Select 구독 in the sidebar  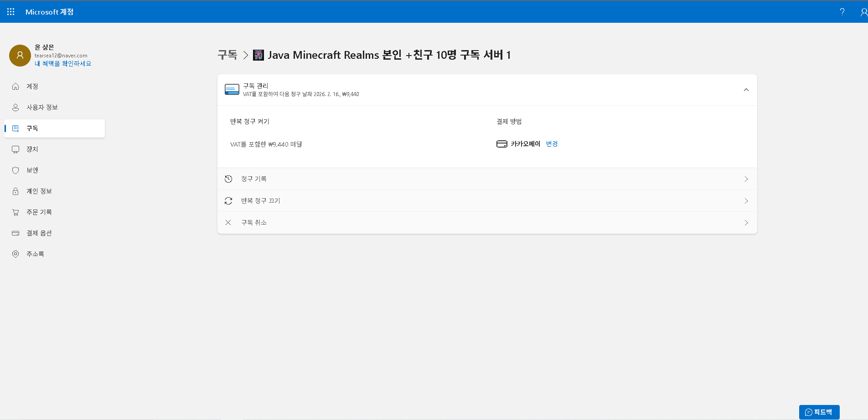(x=55, y=128)
